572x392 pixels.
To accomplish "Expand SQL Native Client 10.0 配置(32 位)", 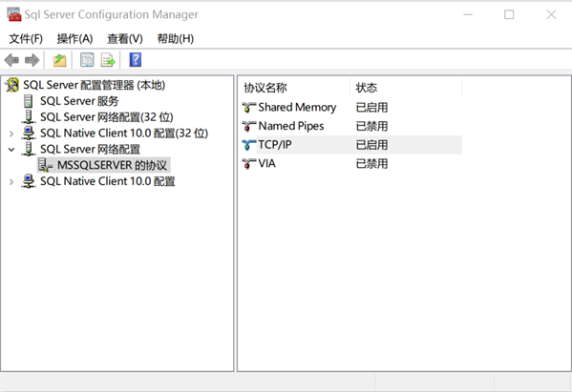I will pyautogui.click(x=11, y=134).
